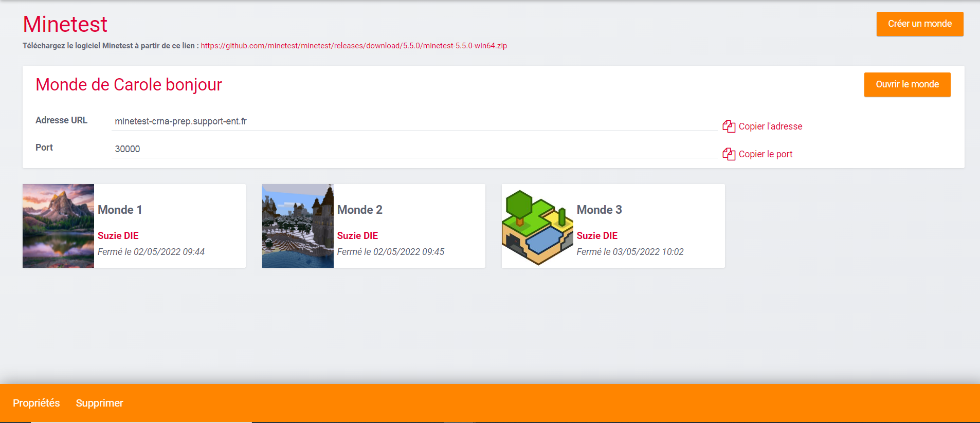
Task: Click the Copier l'adresse link text
Action: tap(770, 126)
